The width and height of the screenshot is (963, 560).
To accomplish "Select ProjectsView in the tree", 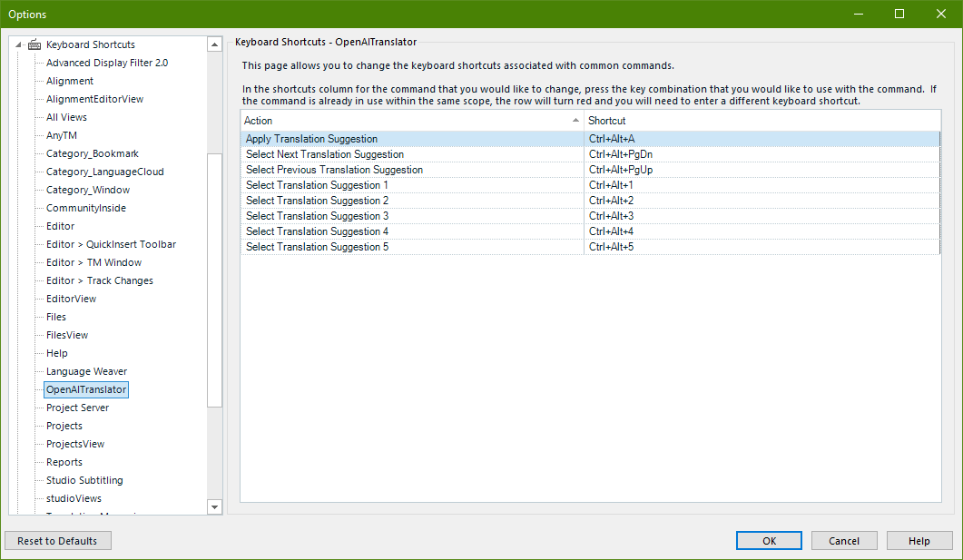I will [75, 444].
